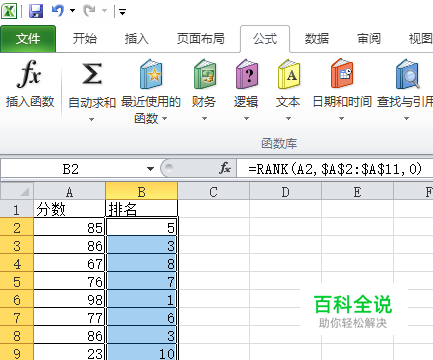Undo the last action
The image size is (433, 360).
tap(58, 11)
